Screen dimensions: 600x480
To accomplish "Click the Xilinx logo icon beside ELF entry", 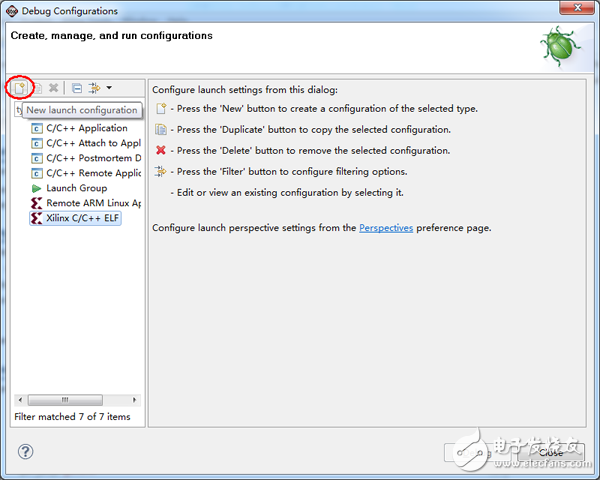I will pyautogui.click(x=37, y=218).
